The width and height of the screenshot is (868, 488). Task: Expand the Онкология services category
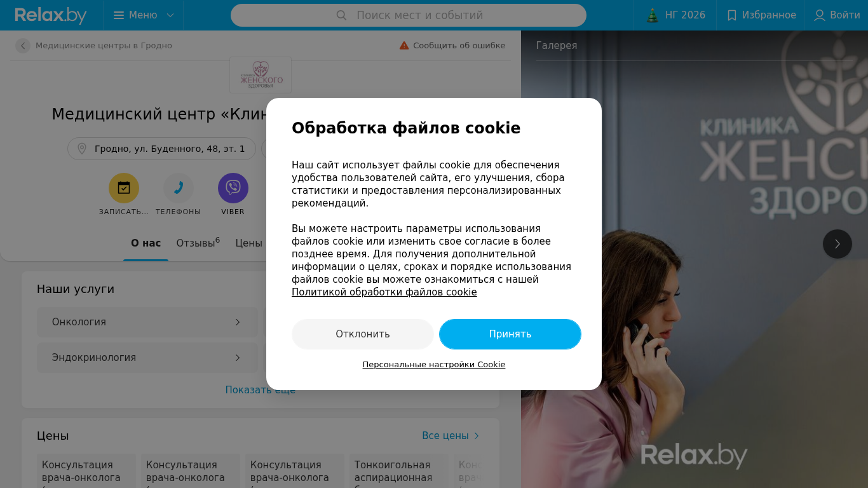click(x=147, y=322)
